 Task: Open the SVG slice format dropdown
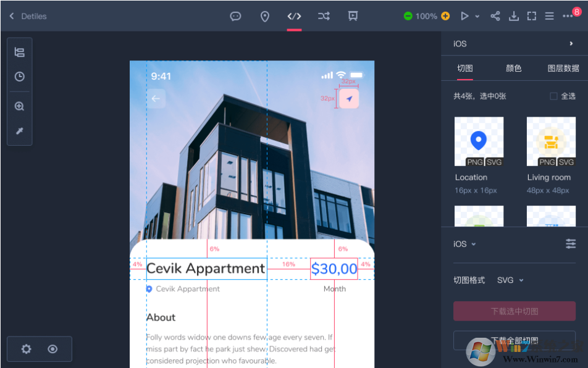click(x=510, y=280)
